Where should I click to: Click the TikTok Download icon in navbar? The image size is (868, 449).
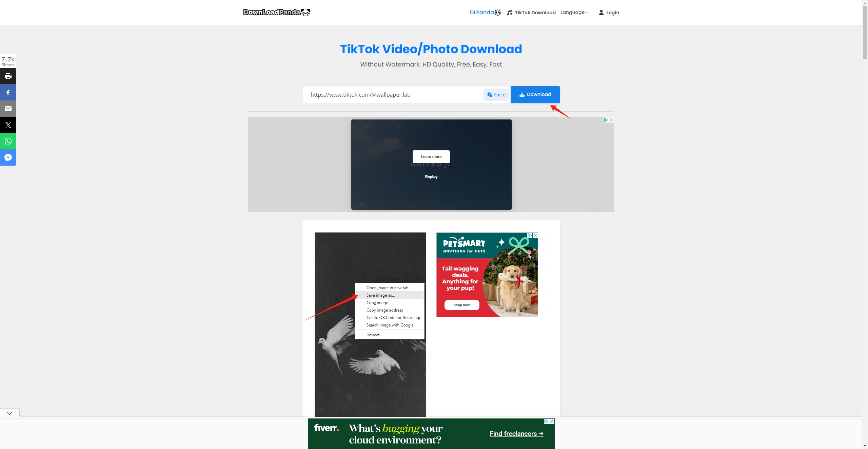tap(510, 12)
